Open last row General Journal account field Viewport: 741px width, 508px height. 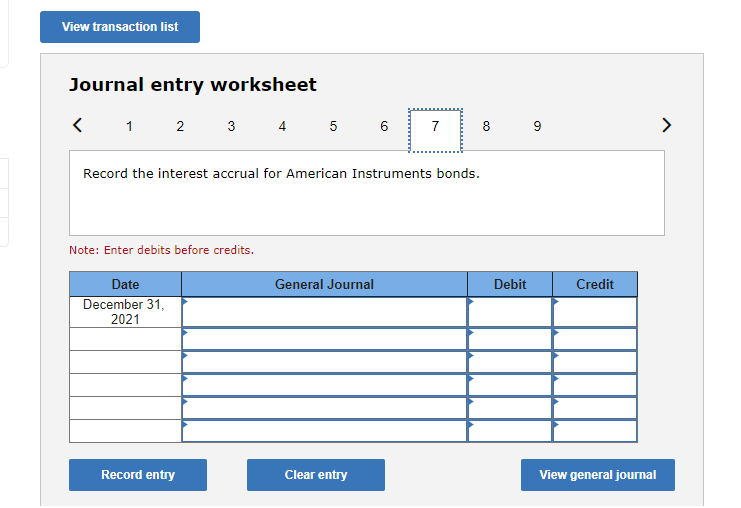(x=324, y=431)
